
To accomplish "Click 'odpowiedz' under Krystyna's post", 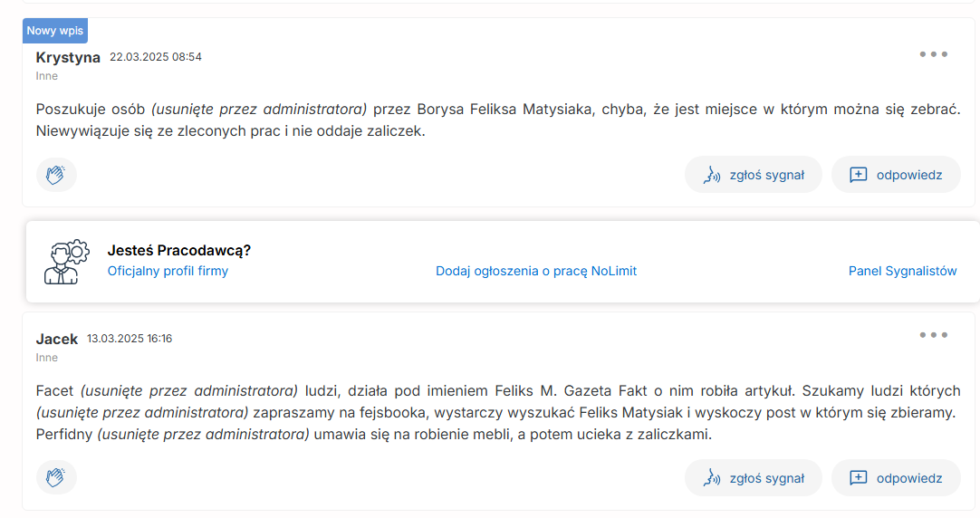I will 896,175.
